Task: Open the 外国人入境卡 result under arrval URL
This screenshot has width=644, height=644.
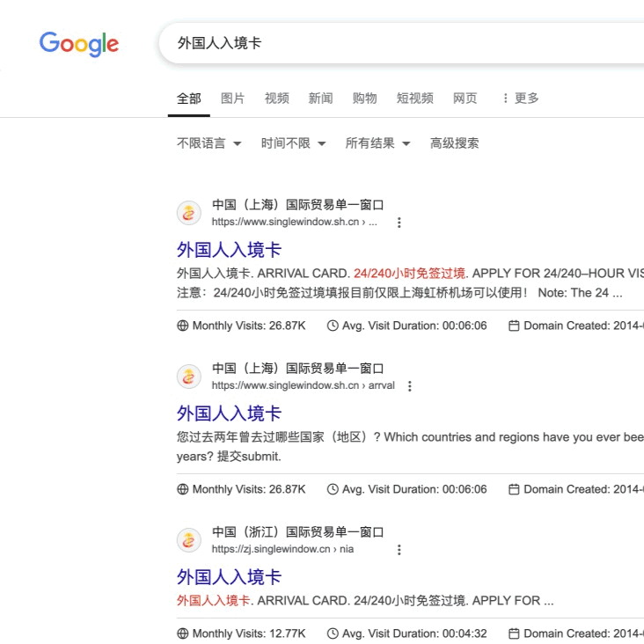Action: coord(229,413)
